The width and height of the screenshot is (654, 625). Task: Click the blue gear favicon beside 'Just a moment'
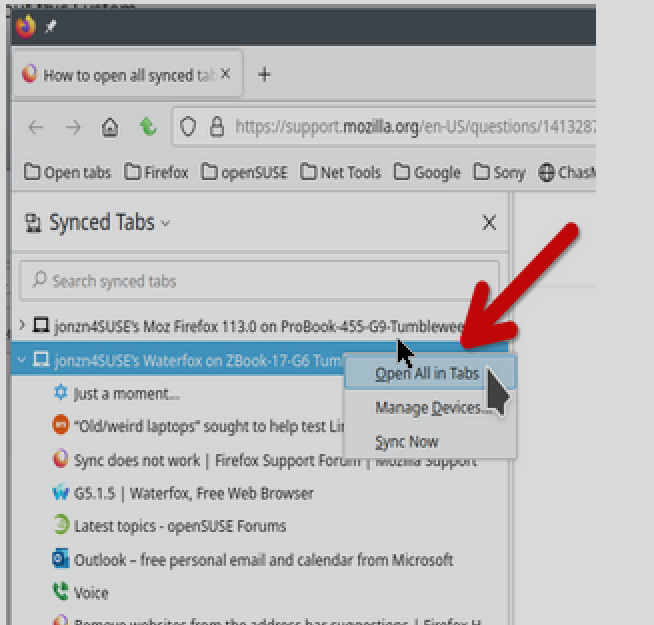point(61,392)
